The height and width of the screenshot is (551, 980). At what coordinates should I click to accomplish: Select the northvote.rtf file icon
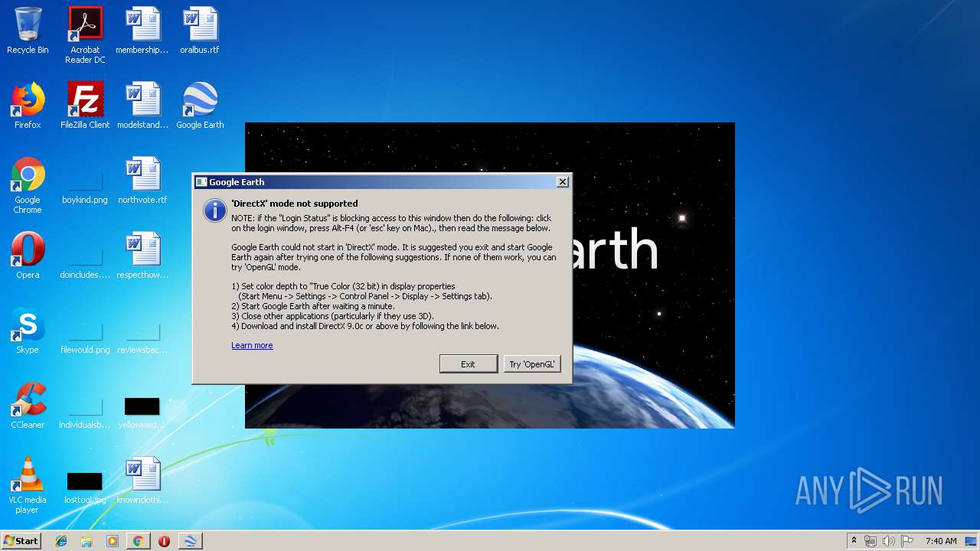[x=142, y=181]
